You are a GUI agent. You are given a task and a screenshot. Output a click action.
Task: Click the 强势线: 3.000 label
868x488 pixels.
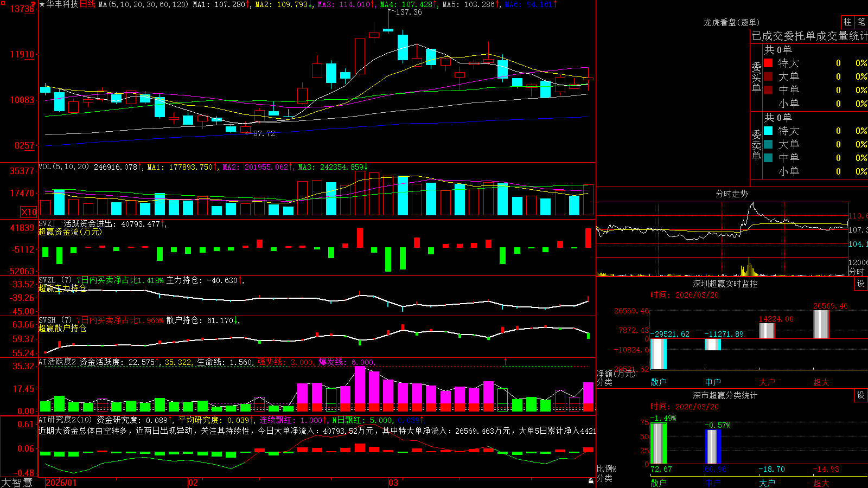click(x=285, y=362)
